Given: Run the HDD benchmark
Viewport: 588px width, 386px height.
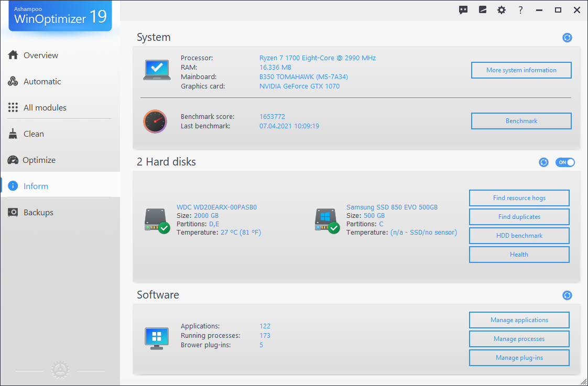Looking at the screenshot, I should (x=519, y=235).
